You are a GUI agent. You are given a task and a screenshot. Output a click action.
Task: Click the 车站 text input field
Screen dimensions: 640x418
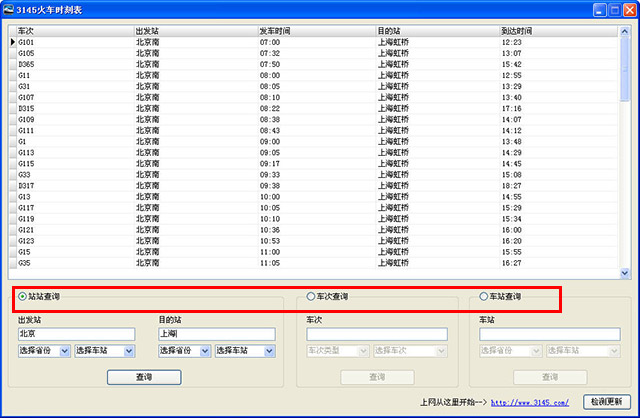(x=550, y=334)
